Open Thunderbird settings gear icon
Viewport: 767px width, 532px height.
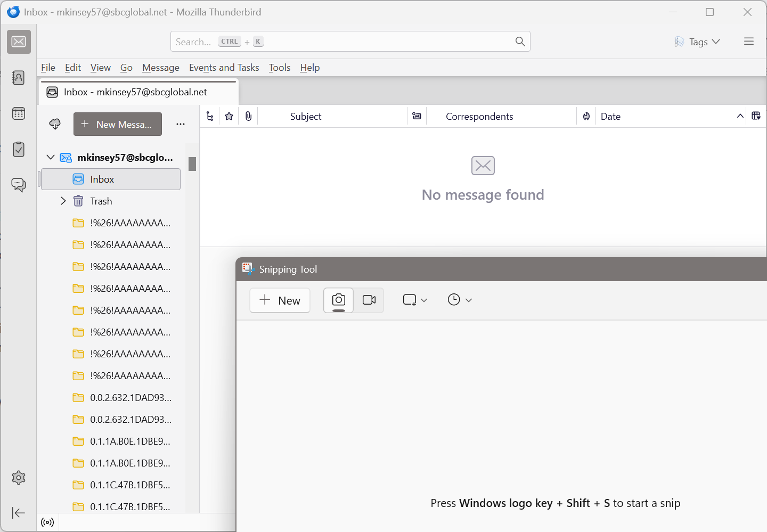point(19,478)
